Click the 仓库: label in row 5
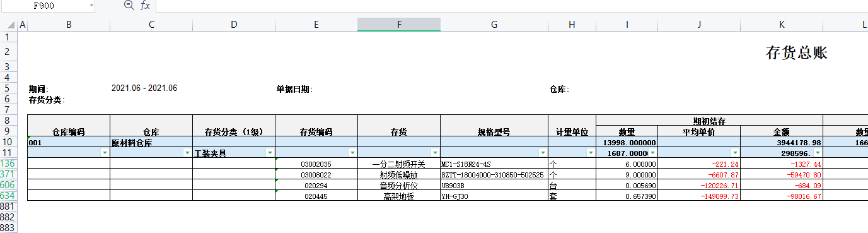868x233 pixels. (x=560, y=89)
